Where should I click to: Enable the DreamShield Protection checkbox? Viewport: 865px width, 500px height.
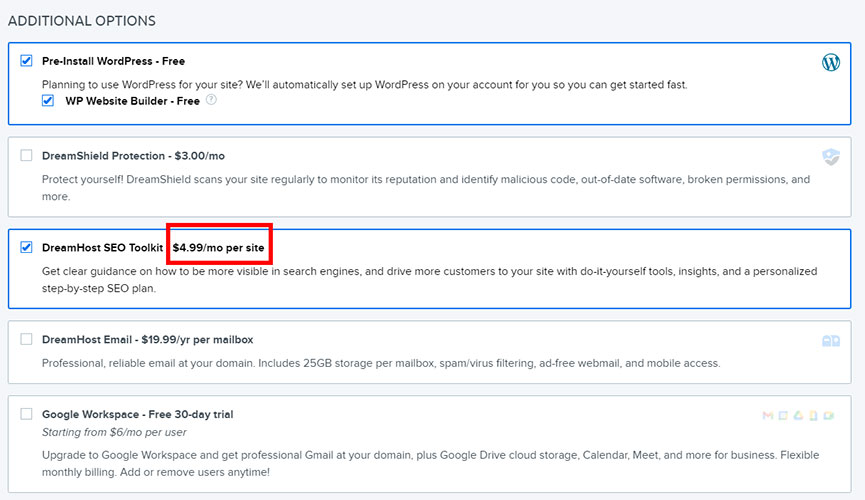pyautogui.click(x=26, y=155)
